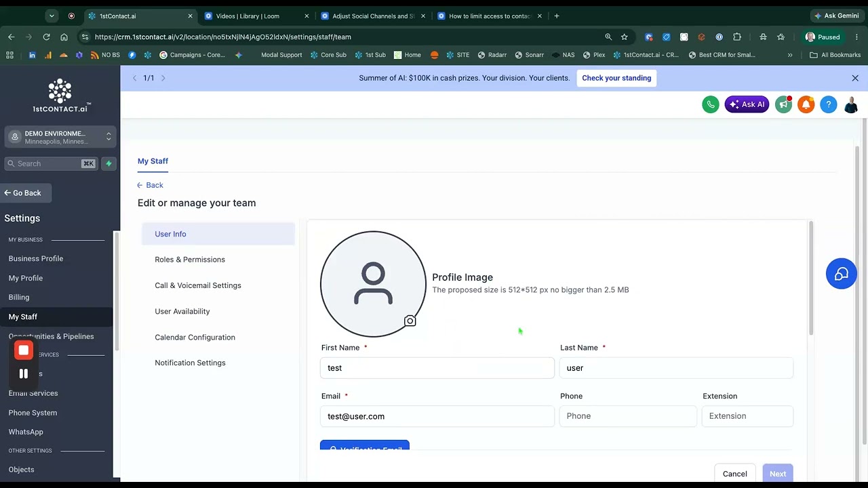Viewport: 868px width, 488px height.
Task: Open Billing in settings sidebar
Action: (19, 297)
